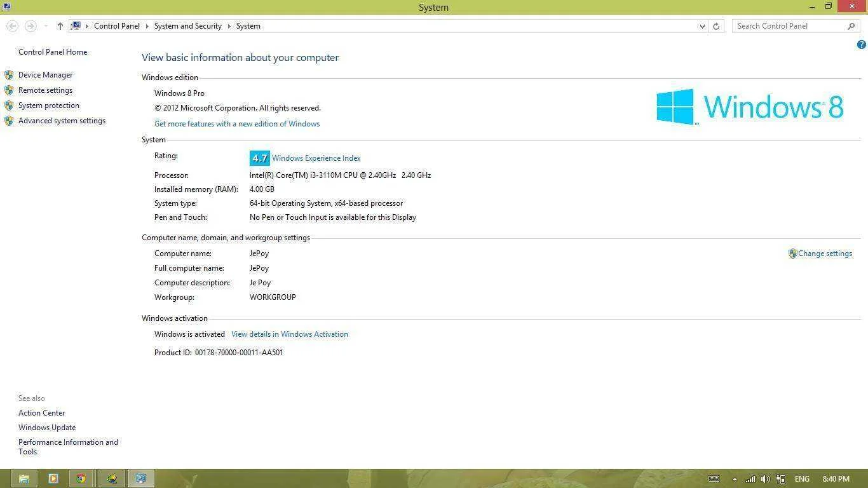Image resolution: width=868 pixels, height=488 pixels.
Task: Select the System window taskbar button
Action: 141,478
